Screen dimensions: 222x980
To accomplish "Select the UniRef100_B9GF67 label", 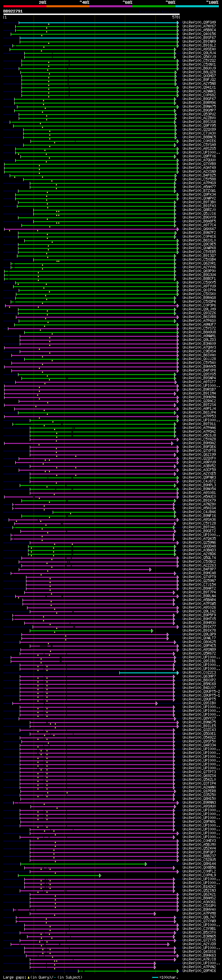I will pyautogui.click(x=199, y=99).
